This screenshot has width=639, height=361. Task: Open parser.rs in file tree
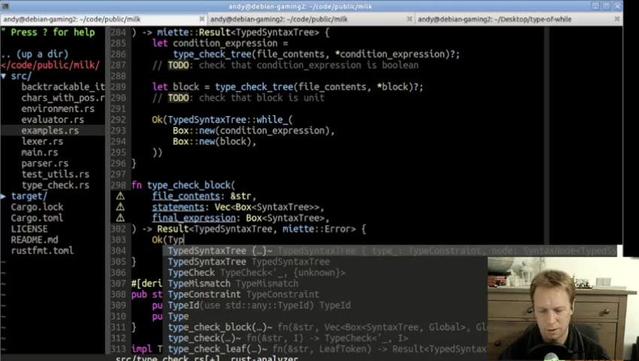[x=45, y=163]
